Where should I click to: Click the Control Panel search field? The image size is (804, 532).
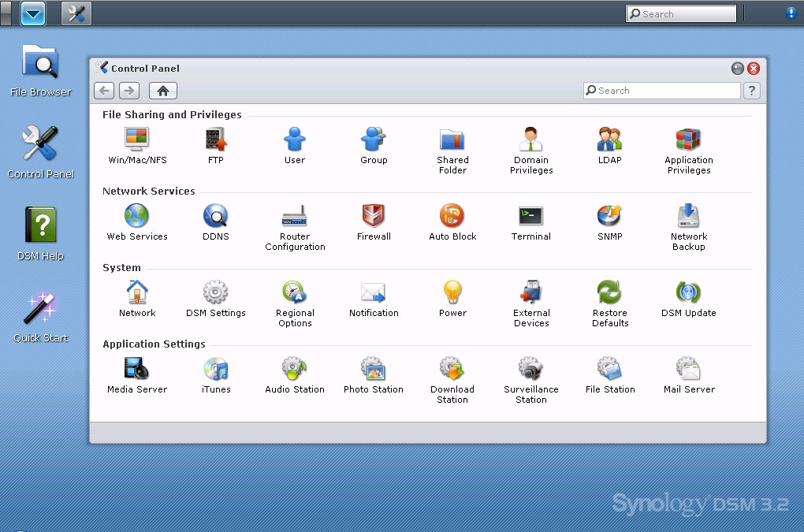(x=661, y=91)
